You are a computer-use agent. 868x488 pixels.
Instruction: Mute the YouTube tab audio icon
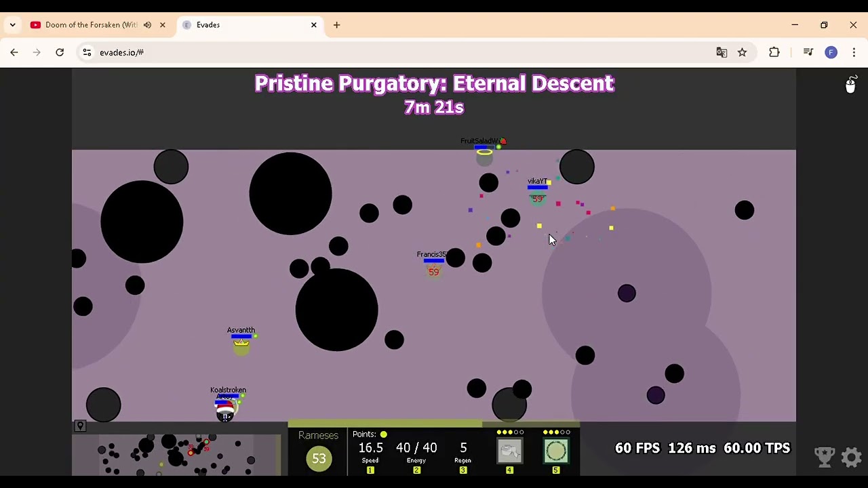[x=147, y=25]
